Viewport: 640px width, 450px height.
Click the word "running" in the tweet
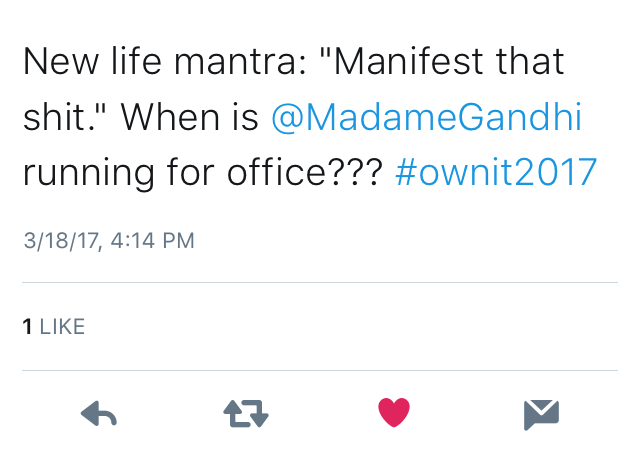[85, 173]
